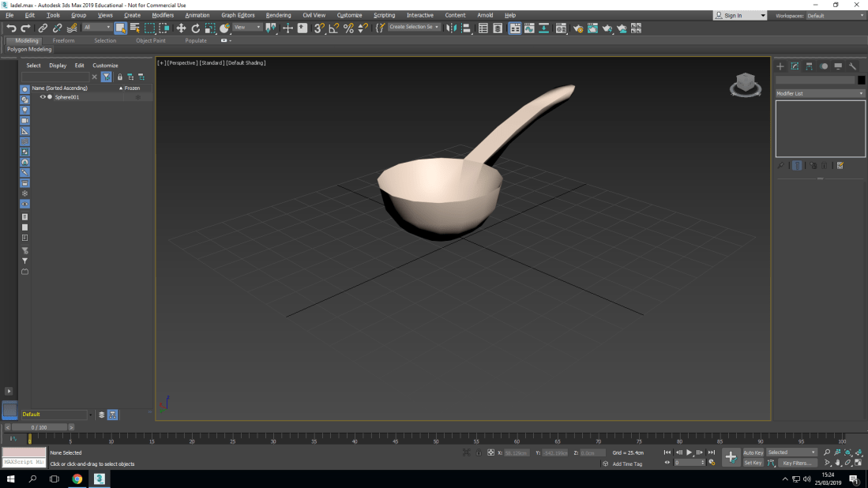868x488 pixels.
Task: Toggle Angle Snap on
Action: click(x=333, y=28)
